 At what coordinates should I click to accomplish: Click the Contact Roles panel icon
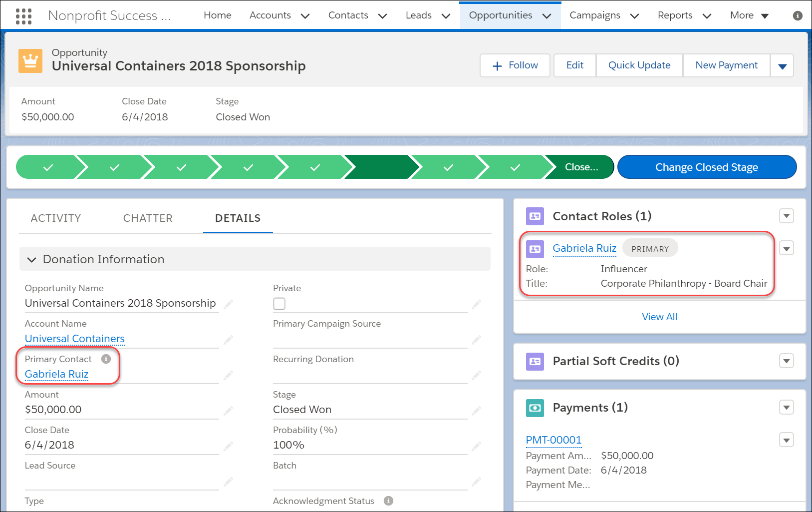(535, 216)
